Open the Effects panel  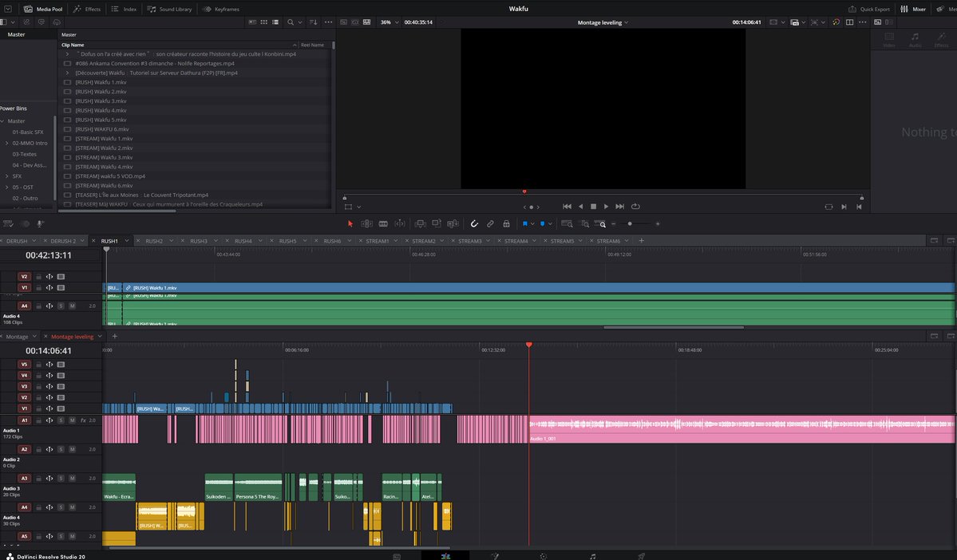click(87, 9)
